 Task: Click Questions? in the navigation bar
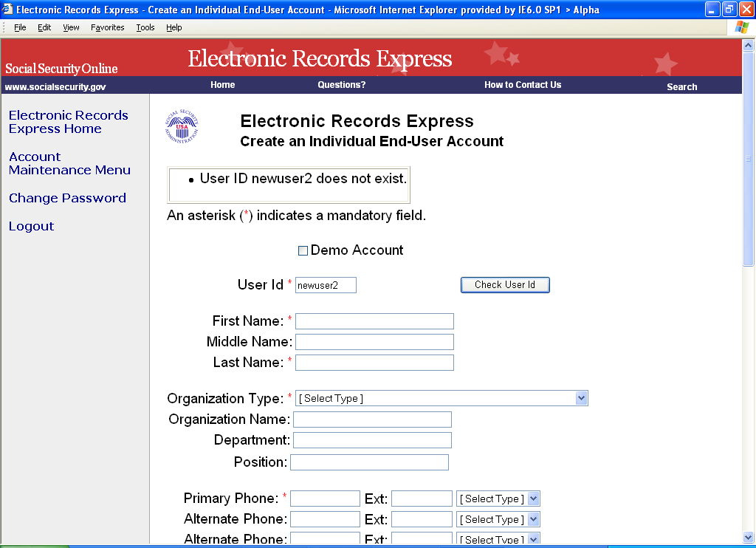coord(341,85)
